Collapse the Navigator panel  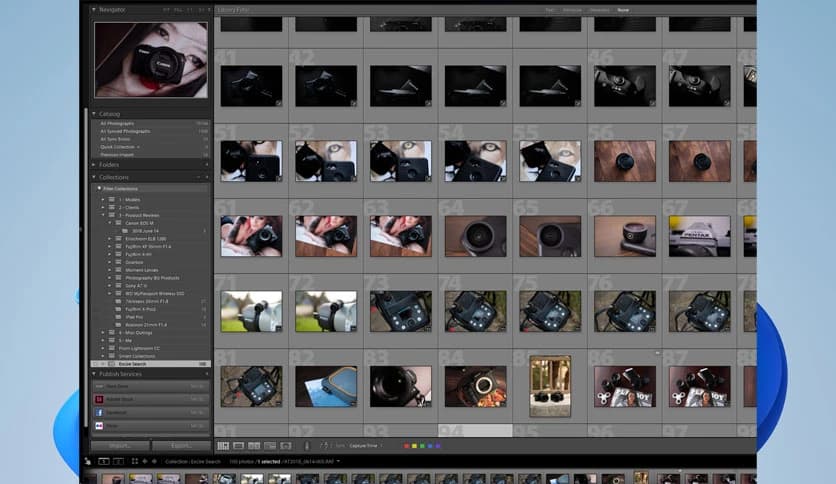point(94,10)
